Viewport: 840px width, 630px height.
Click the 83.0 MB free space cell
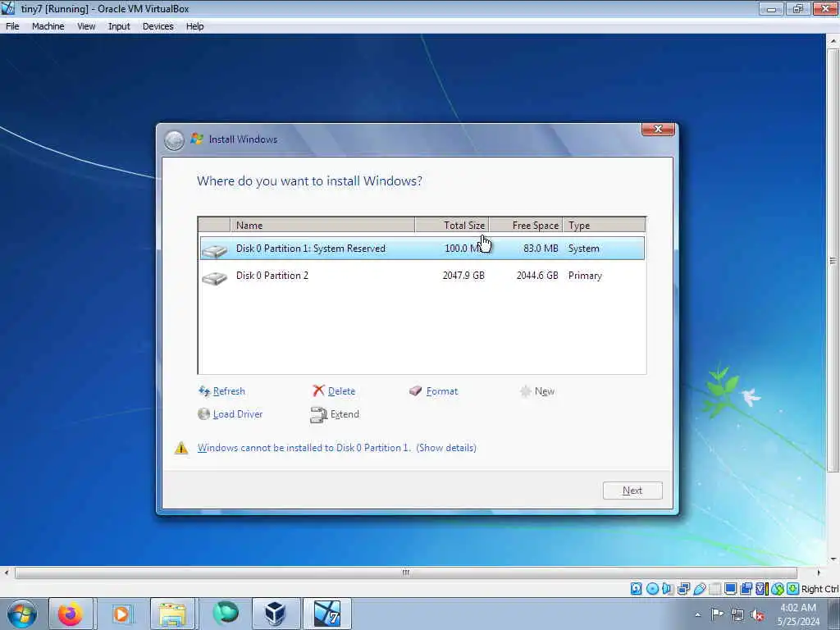point(541,249)
